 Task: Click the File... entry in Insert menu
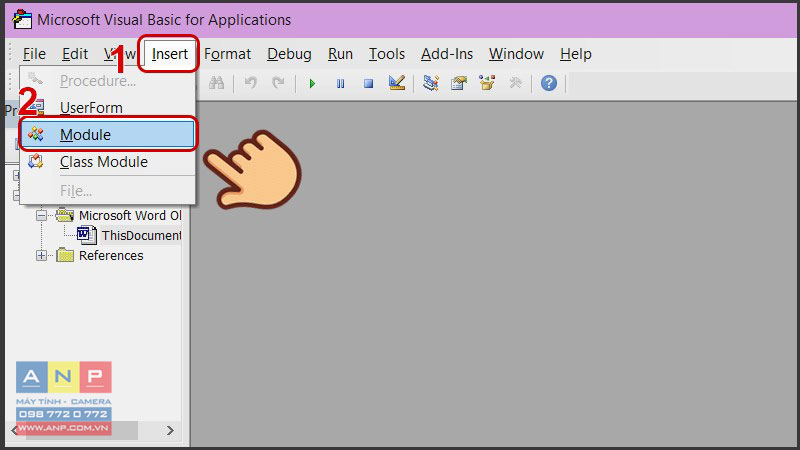tap(107, 191)
